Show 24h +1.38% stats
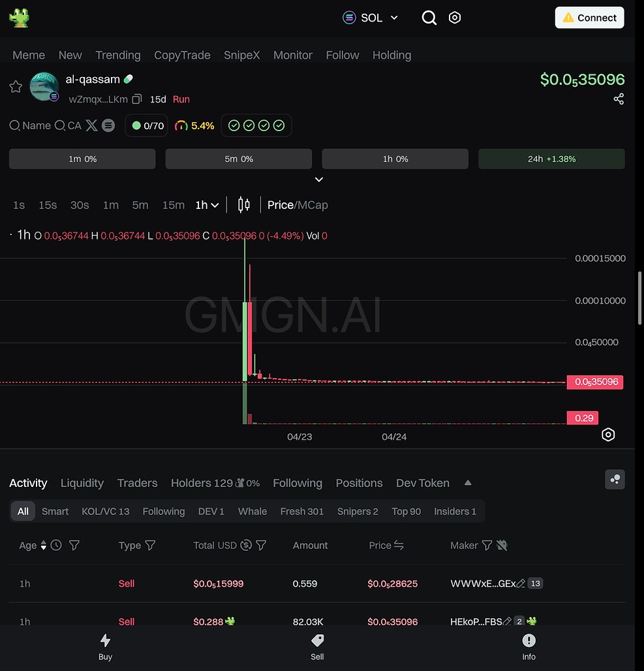 coord(551,159)
